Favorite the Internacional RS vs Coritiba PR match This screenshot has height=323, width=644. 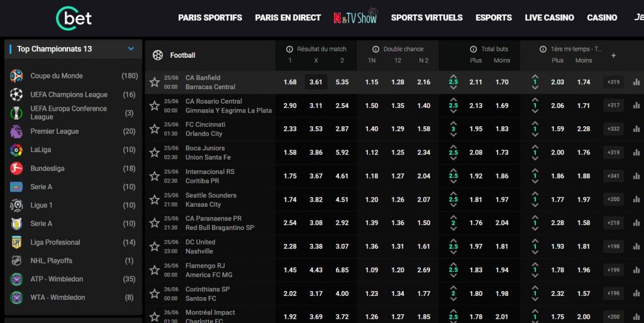(155, 176)
